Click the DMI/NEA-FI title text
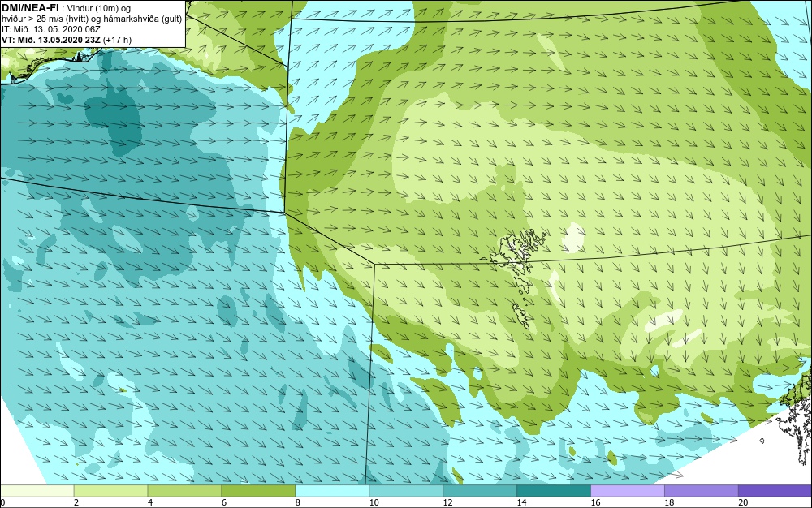 tap(30, 8)
